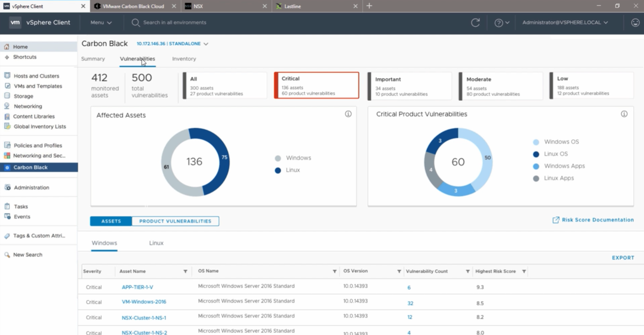644x335 pixels.
Task: Click the search in all environments field
Action: (x=175, y=22)
